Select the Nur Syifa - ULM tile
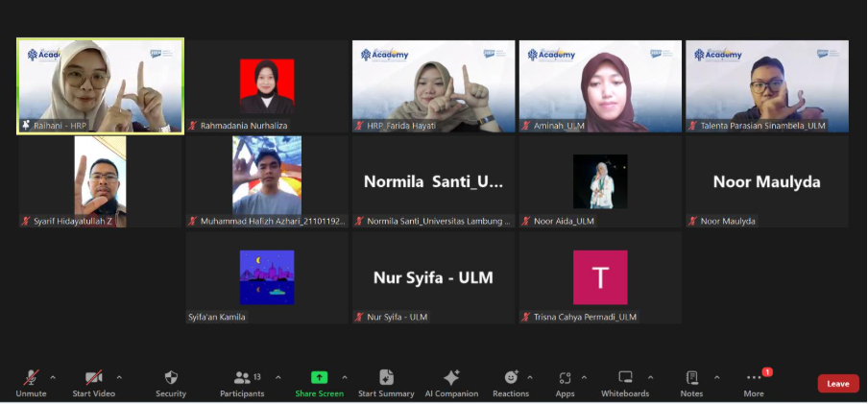Image resolution: width=868 pixels, height=404 pixels. coord(433,277)
